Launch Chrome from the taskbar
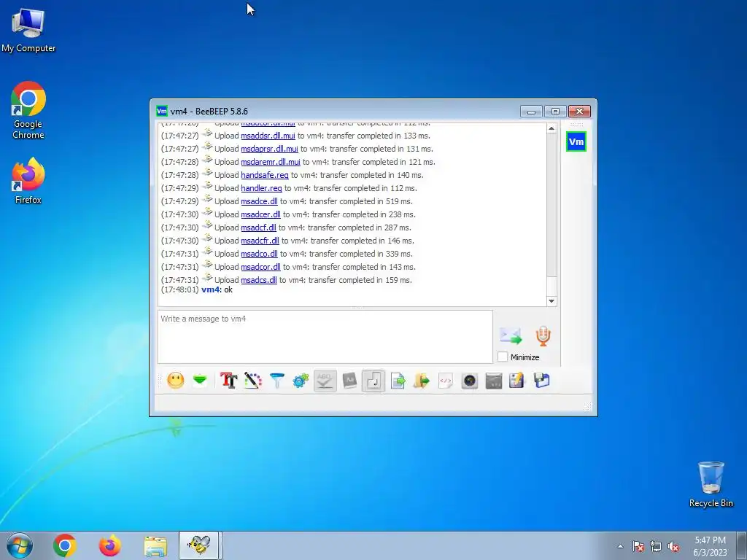The height and width of the screenshot is (560, 747). tap(65, 545)
